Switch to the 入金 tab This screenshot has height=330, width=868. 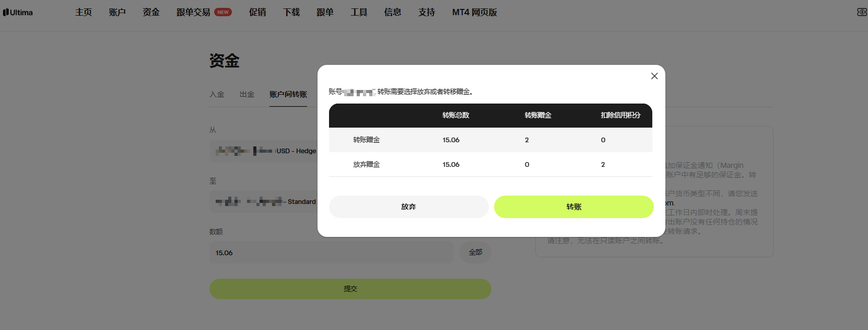pos(217,94)
